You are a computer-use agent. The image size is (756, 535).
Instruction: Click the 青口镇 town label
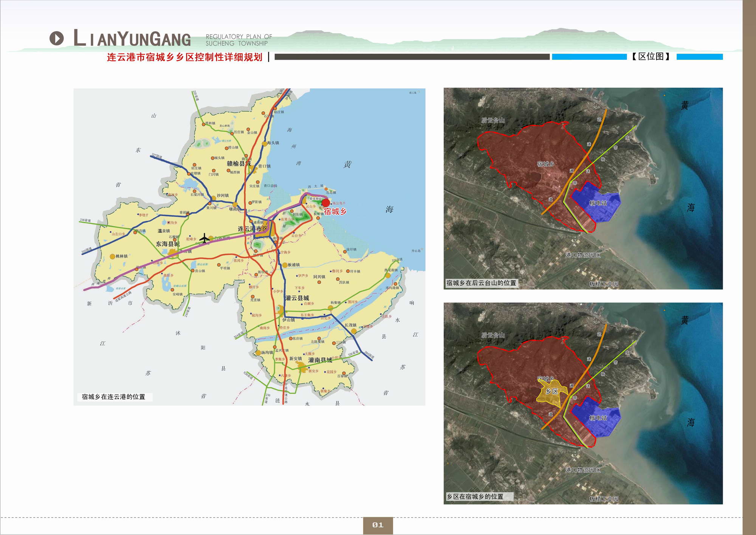[264, 166]
